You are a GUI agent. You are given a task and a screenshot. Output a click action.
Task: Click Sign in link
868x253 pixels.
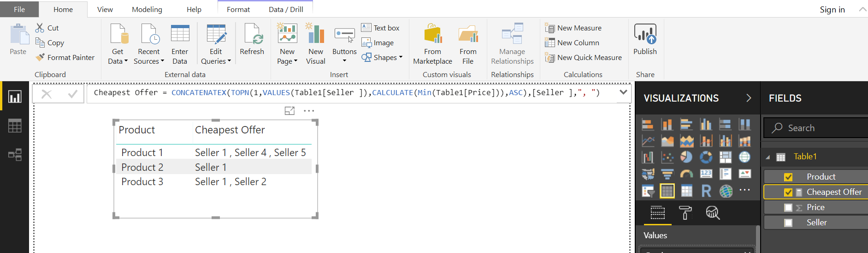click(832, 9)
